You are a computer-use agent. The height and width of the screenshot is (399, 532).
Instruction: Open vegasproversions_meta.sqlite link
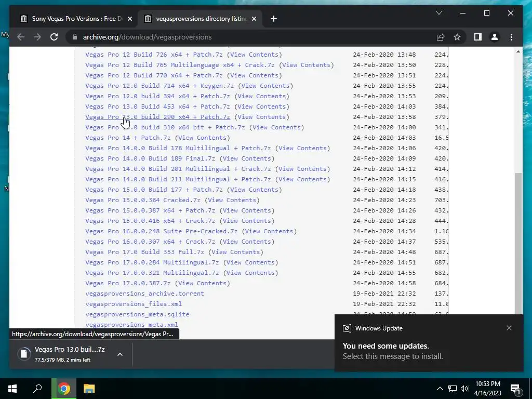point(137,314)
